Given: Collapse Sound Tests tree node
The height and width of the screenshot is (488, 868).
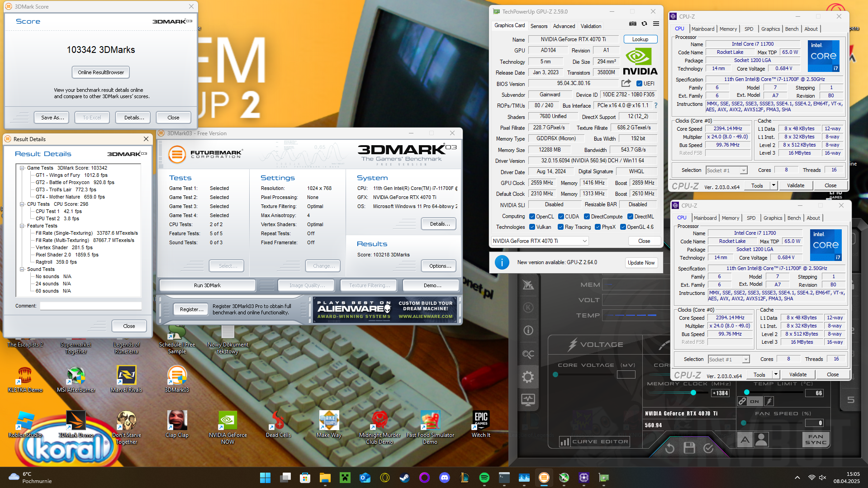Looking at the screenshot, I should [22, 269].
